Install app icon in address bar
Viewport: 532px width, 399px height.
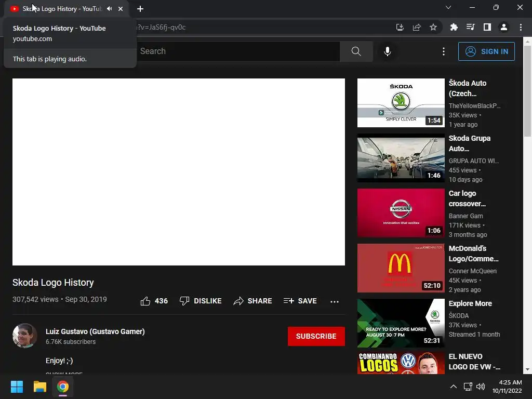click(x=400, y=27)
